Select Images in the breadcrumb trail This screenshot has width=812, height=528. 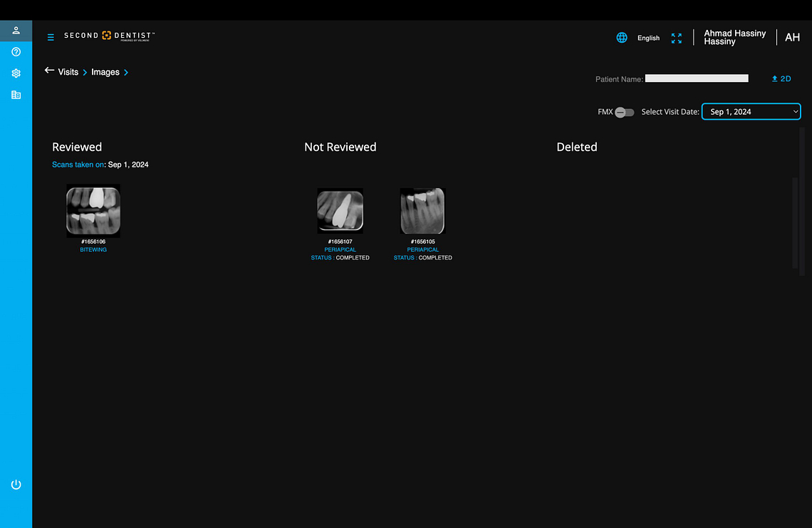[105, 72]
